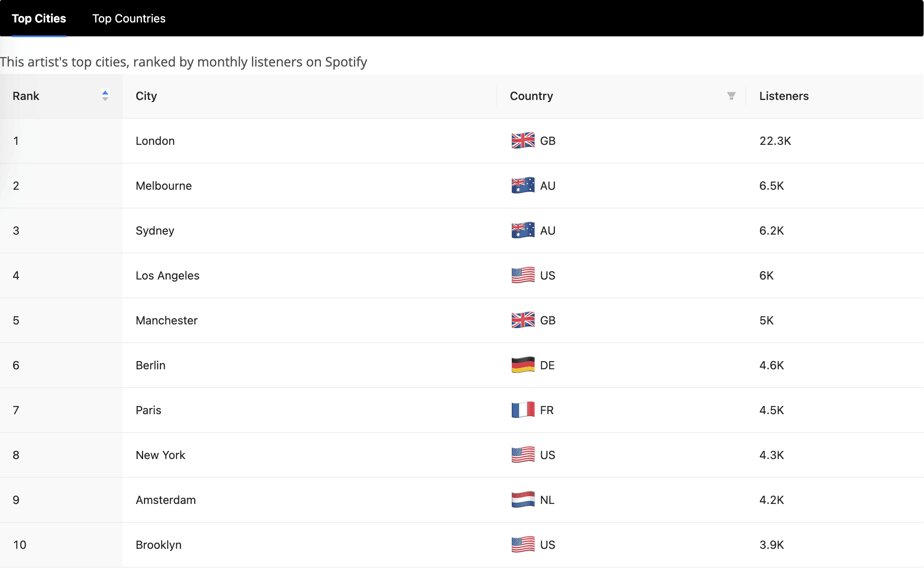Click the US flag in Brooklyn row
The image size is (924, 568).
pyautogui.click(x=523, y=545)
